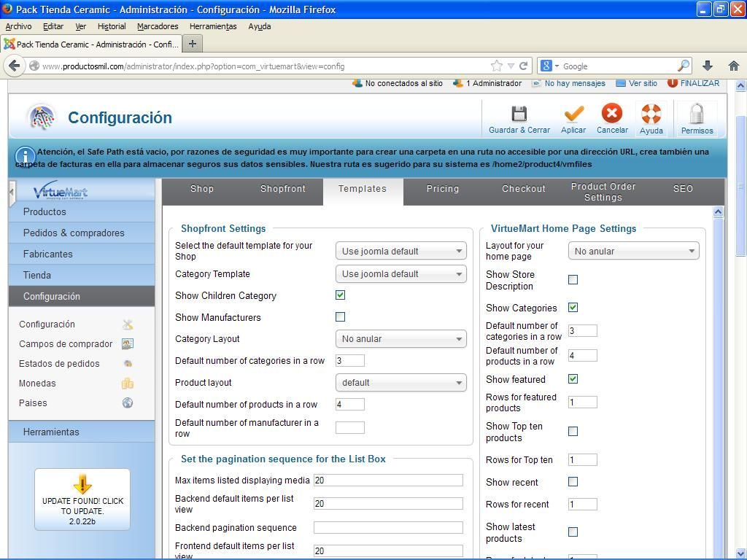Open the Fabricantes sidebar menu
Image resolution: width=747 pixels, height=560 pixels.
[82, 254]
